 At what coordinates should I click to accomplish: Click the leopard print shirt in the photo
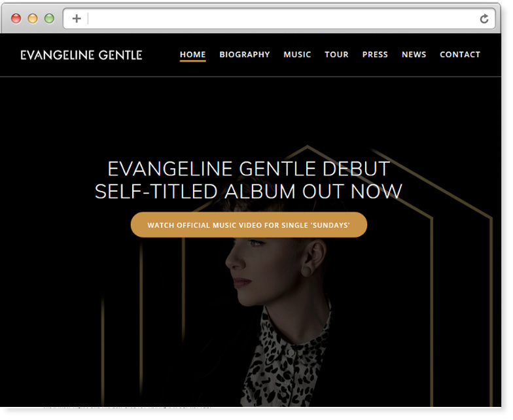click(x=285, y=360)
